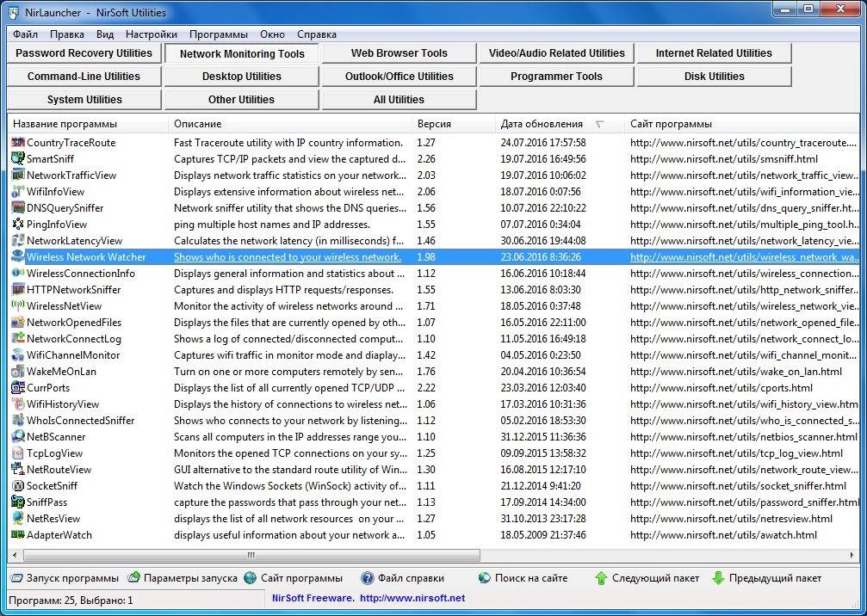867x616 pixels.
Task: Sort by Название программы column header
Action: (x=88, y=124)
